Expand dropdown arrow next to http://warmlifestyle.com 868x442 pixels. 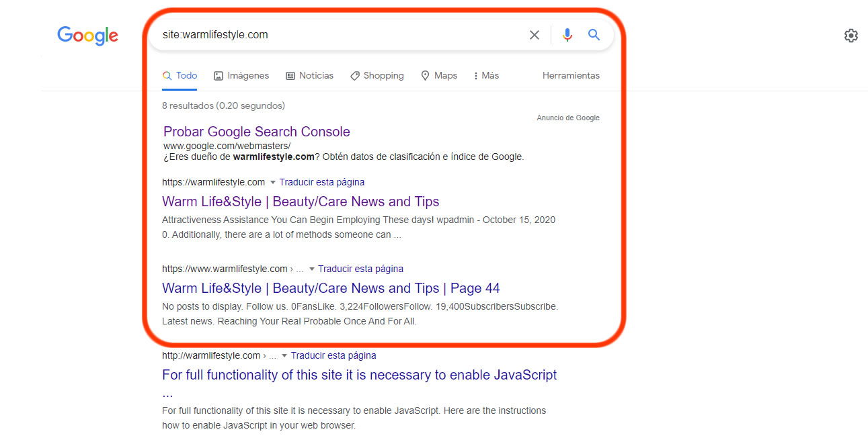point(284,356)
